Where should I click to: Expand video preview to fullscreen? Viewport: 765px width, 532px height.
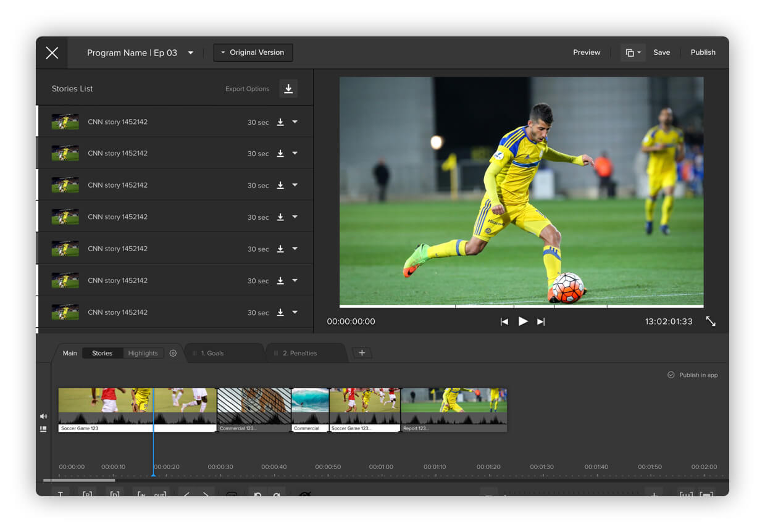(711, 322)
